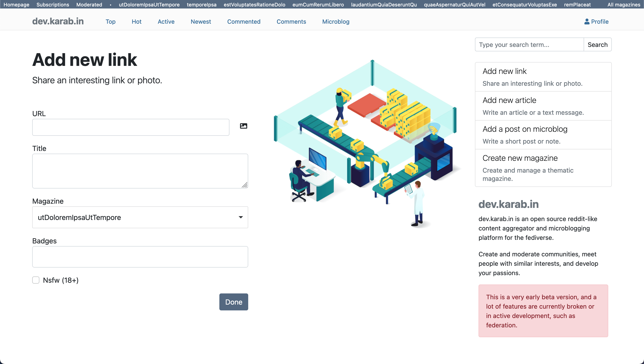Open the Magazine dropdown
Screen dimensions: 644x364
tap(140, 217)
